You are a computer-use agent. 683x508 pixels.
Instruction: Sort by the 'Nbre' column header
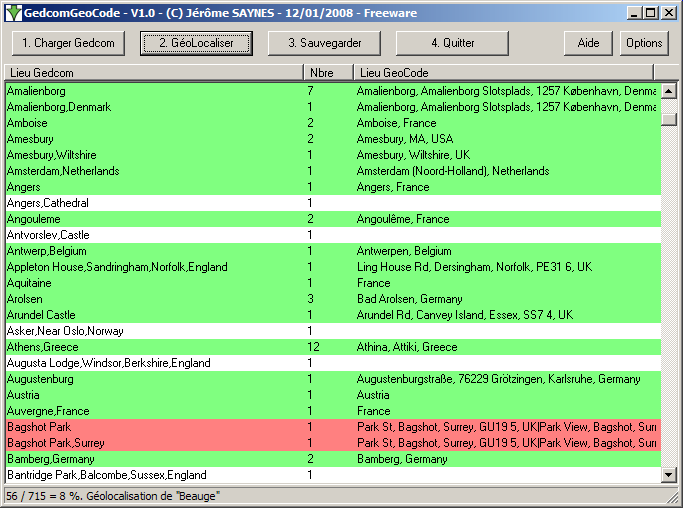[x=328, y=73]
